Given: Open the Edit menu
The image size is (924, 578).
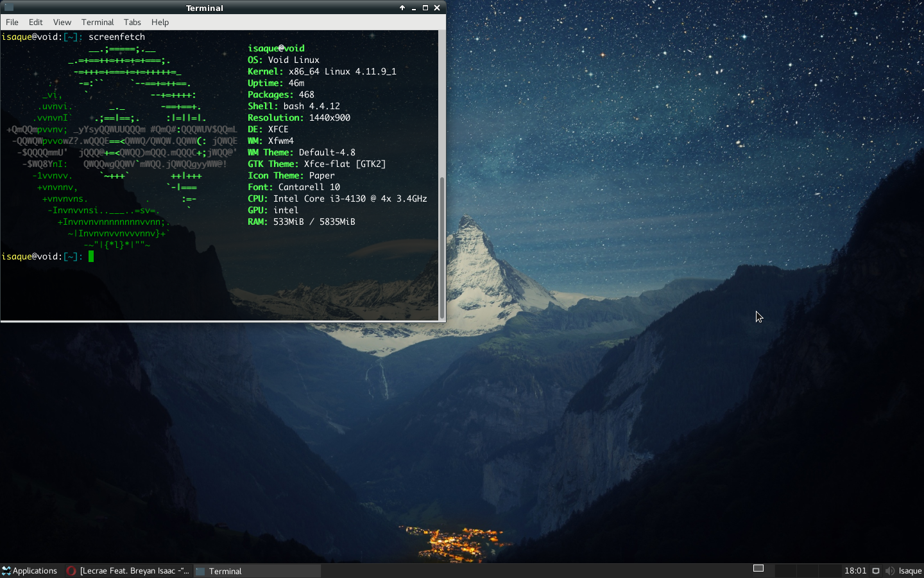Looking at the screenshot, I should (35, 22).
